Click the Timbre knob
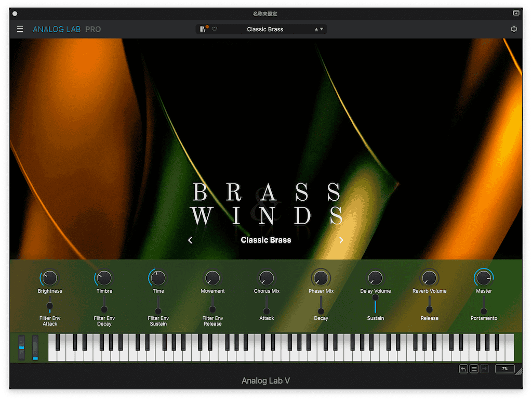 104,278
